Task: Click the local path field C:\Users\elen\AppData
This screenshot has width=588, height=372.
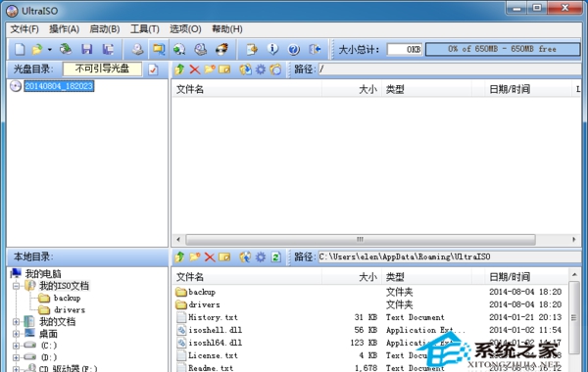Action: 450,256
